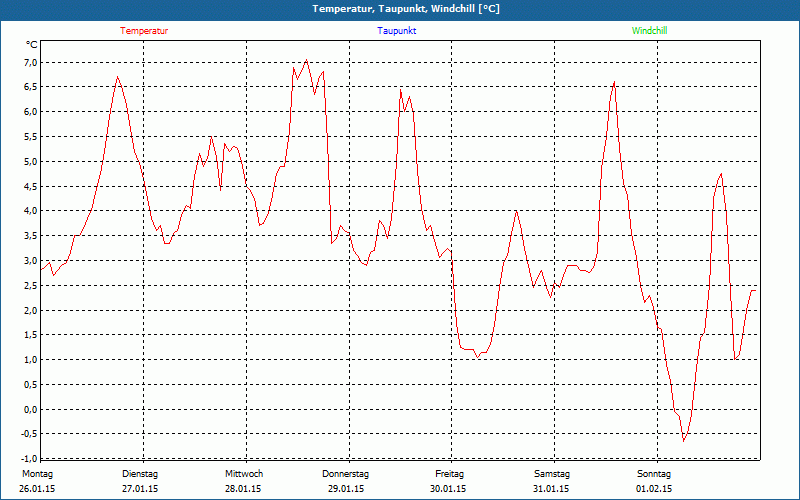Screen dimensions: 800x500
Task: Click the Mittwoch day label
Action: click(244, 474)
